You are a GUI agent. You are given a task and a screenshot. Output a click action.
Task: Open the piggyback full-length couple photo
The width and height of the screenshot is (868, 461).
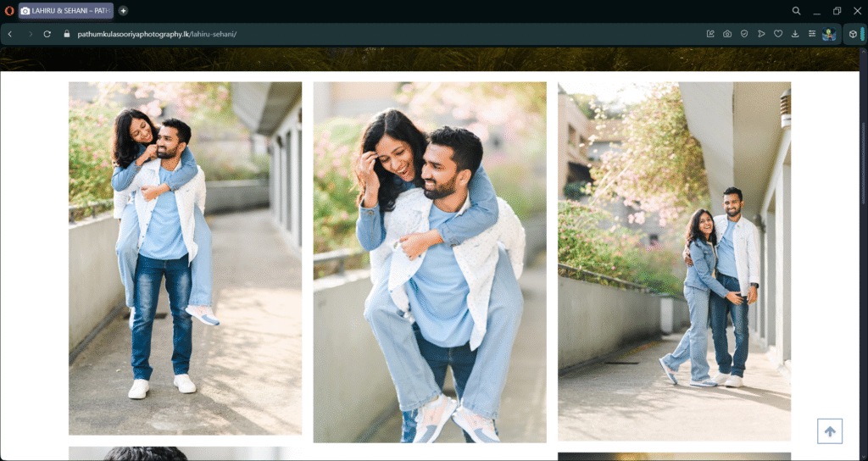click(185, 258)
